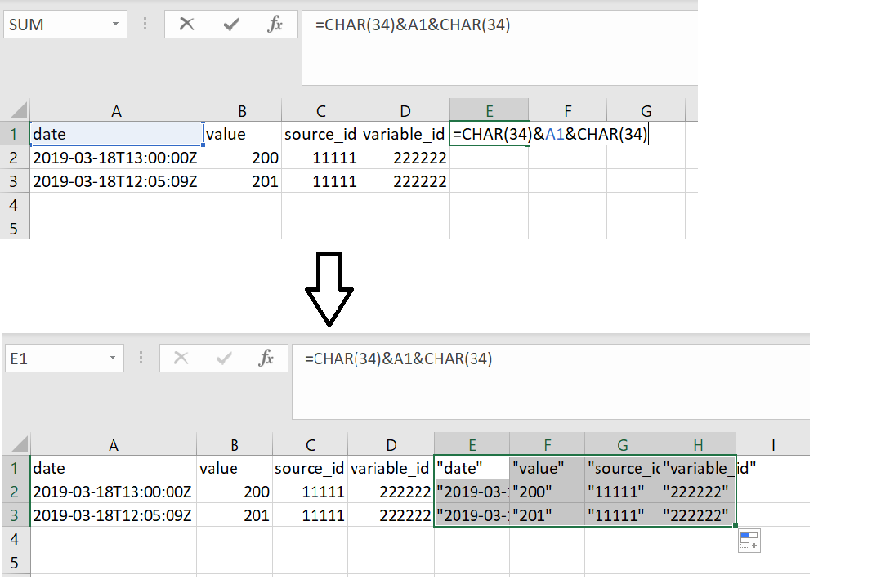872x588 pixels.
Task: Click the greyed-out Enter checkmark beside E1 box
Action: 224,358
